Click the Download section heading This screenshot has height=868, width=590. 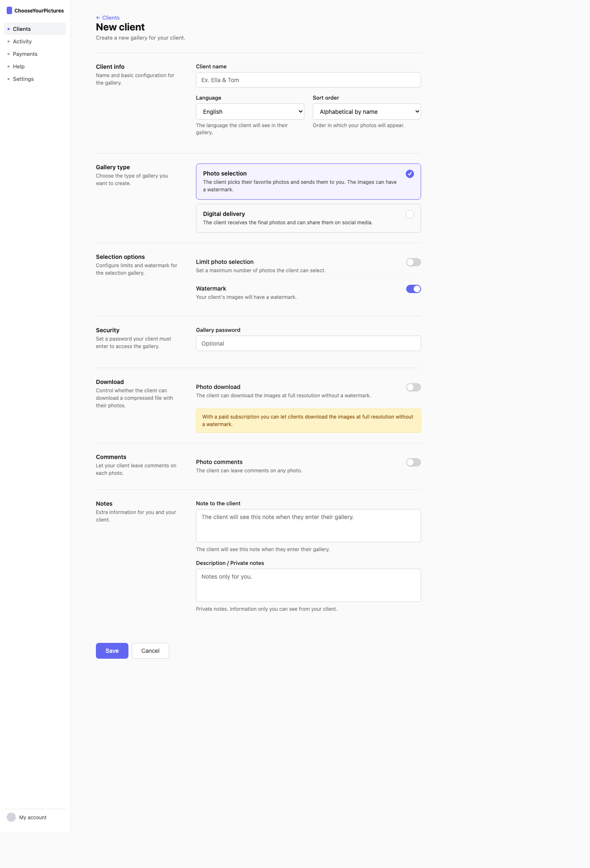tap(110, 382)
